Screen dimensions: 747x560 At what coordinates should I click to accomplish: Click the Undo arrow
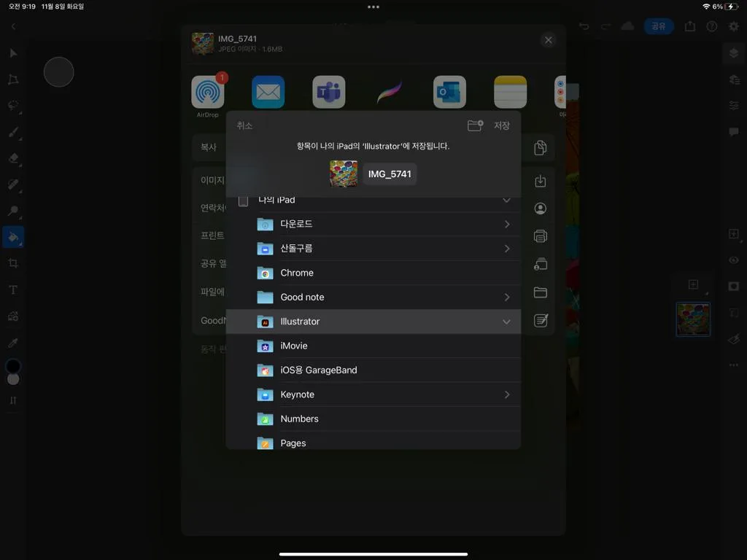pyautogui.click(x=584, y=26)
